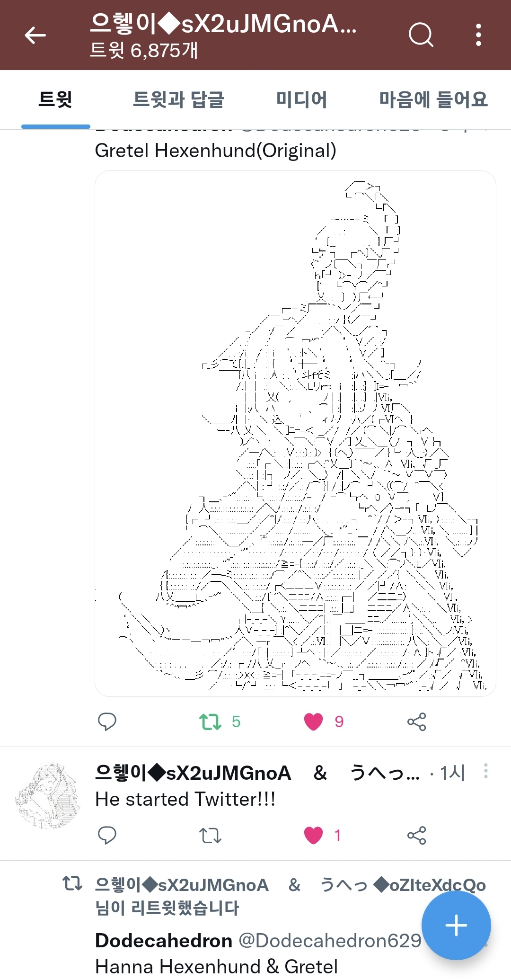Share the "He started Twitter!!!" tweet
Image resolution: width=511 pixels, height=980 pixels.
click(x=416, y=835)
